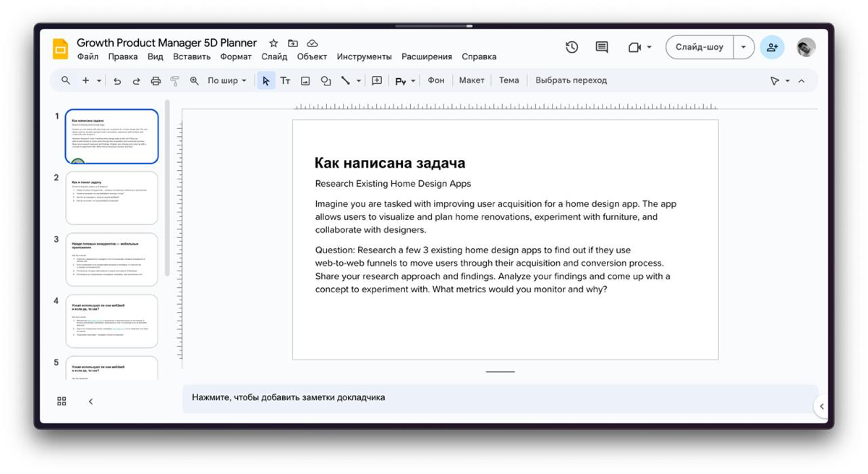Viewport: 868px width, 474px height.
Task: Click the slide heading 'Как написана задача'
Action: (390, 163)
